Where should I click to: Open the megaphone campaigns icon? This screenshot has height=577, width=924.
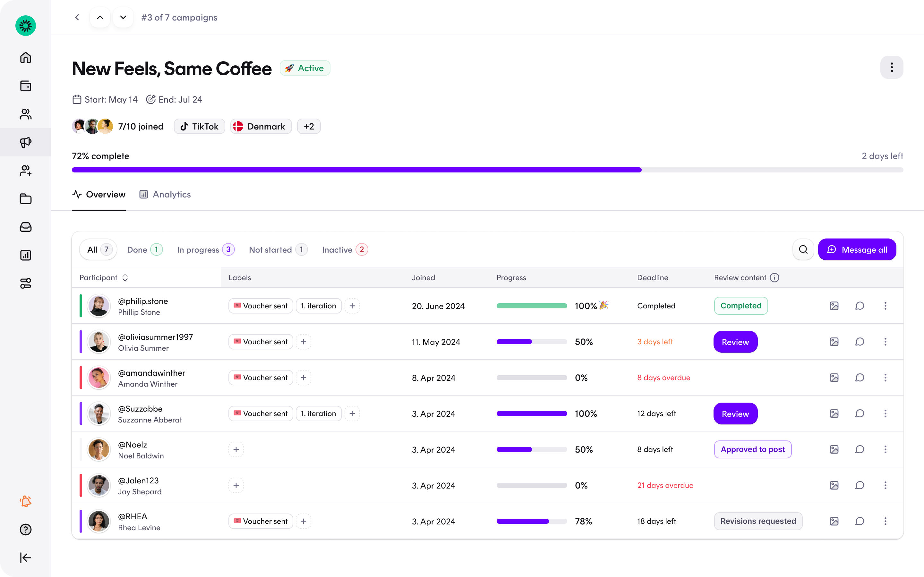point(26,142)
